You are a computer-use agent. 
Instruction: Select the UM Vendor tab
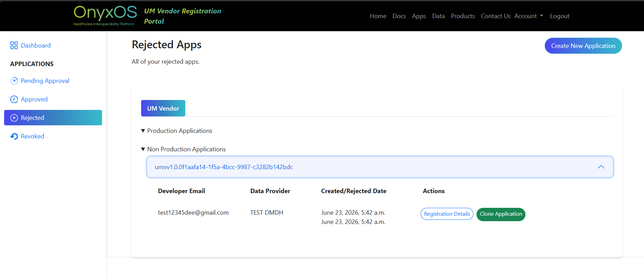[x=163, y=108]
